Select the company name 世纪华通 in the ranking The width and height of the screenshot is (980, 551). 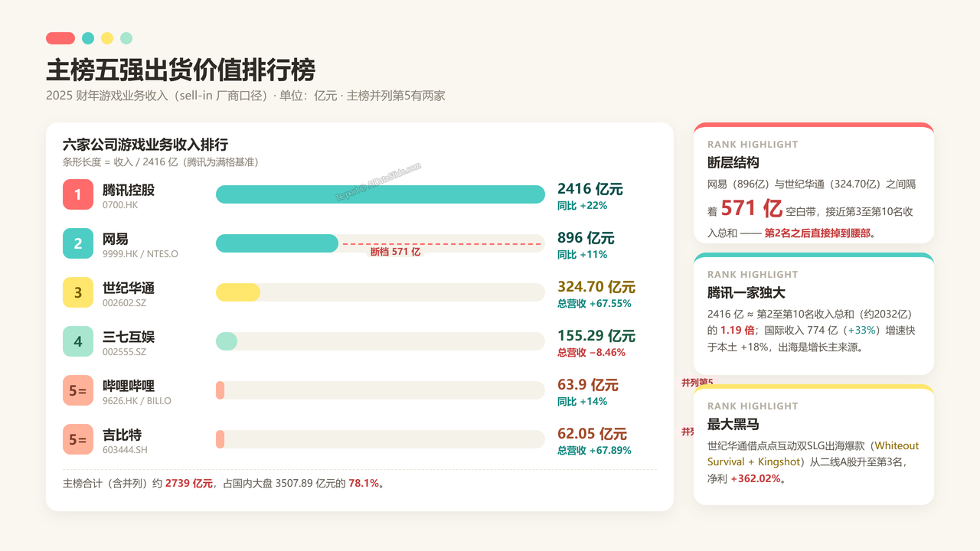pyautogui.click(x=129, y=288)
